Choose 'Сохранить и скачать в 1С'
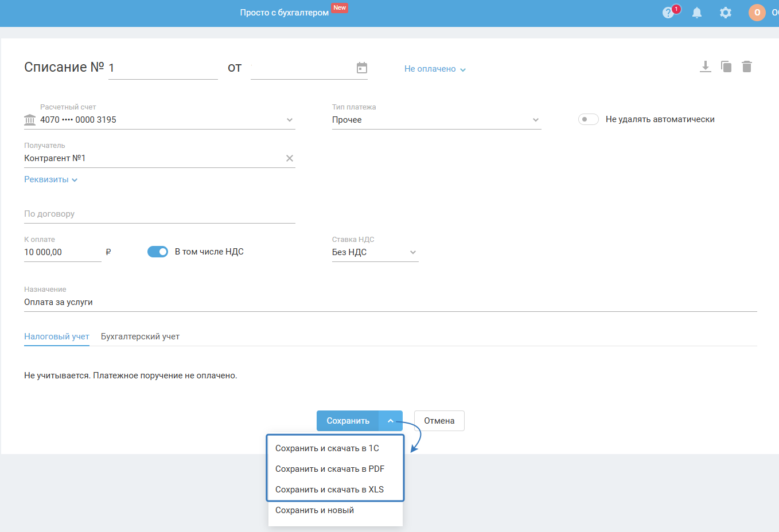 336,448
